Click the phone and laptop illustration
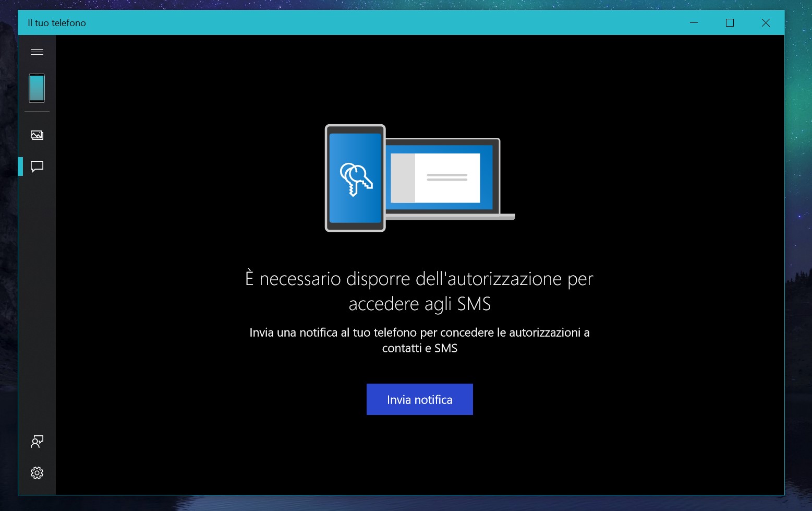Screen dimensions: 812x511 tap(420, 178)
